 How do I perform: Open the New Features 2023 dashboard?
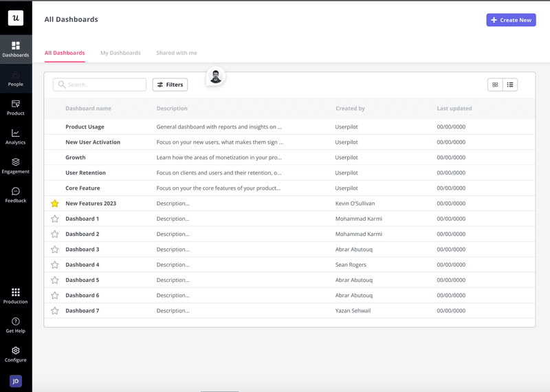(91, 204)
